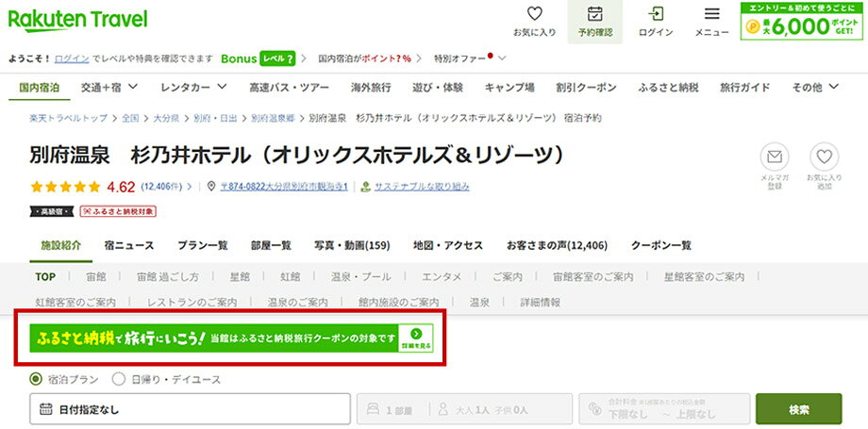Select the 日帰り・デイユース radio button
The height and width of the screenshot is (429, 868).
[x=119, y=379]
